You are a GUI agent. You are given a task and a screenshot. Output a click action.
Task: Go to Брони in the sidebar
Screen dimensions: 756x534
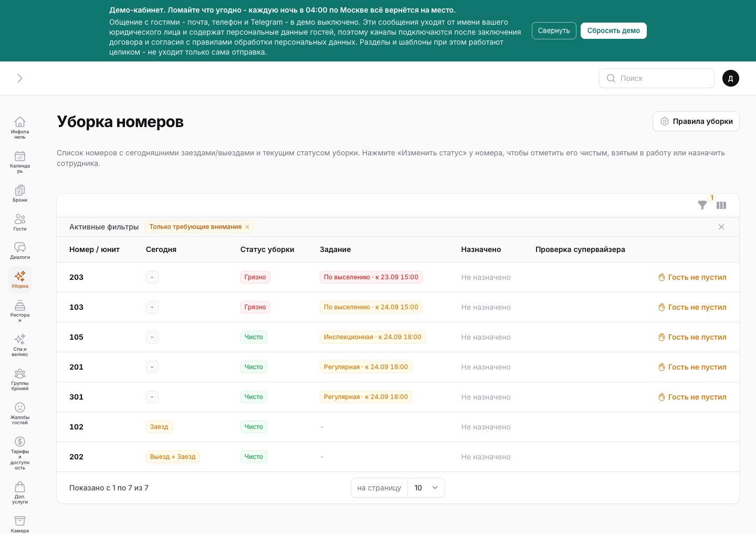click(x=20, y=193)
